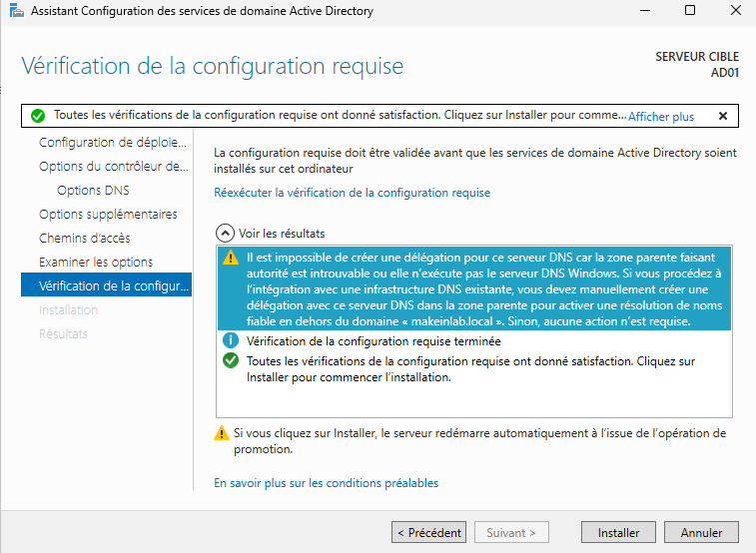Click the wizard icon in title bar
Screen dimensions: 756x553
(x=16, y=11)
